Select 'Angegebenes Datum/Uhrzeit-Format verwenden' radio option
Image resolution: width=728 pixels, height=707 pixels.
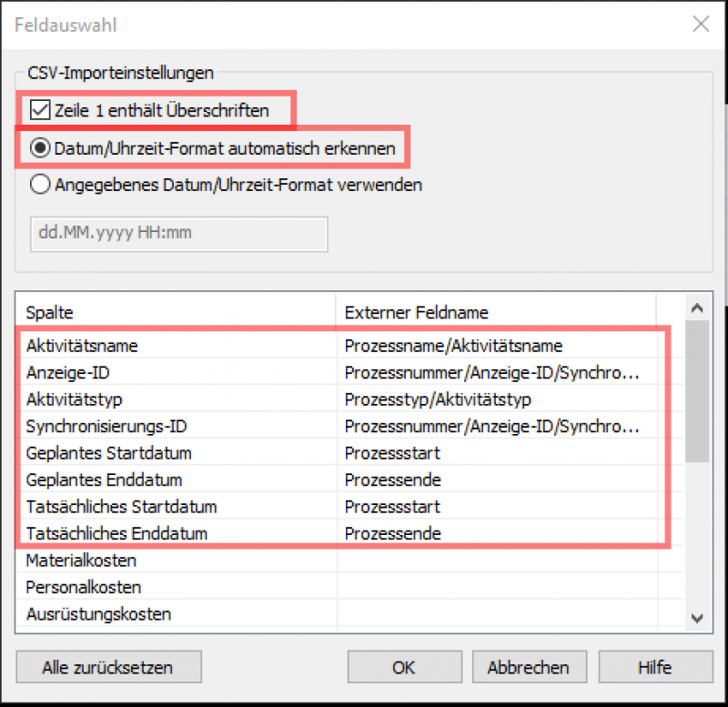point(40,185)
